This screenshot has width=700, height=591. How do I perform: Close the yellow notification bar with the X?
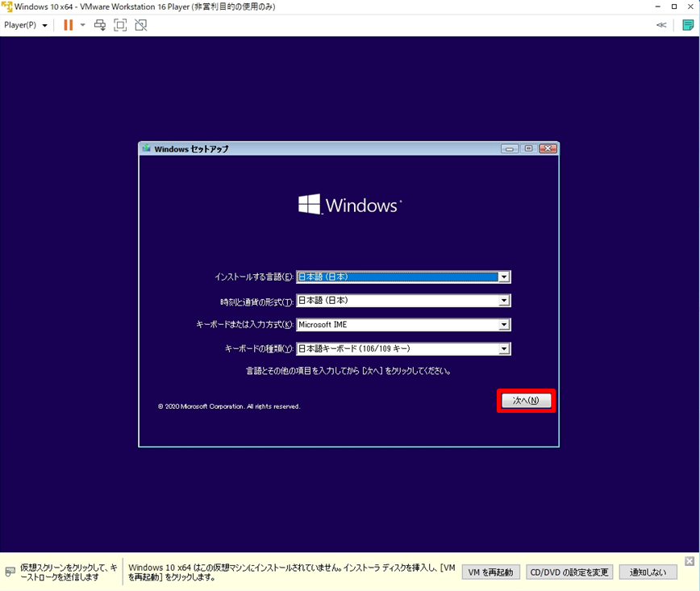(x=690, y=561)
